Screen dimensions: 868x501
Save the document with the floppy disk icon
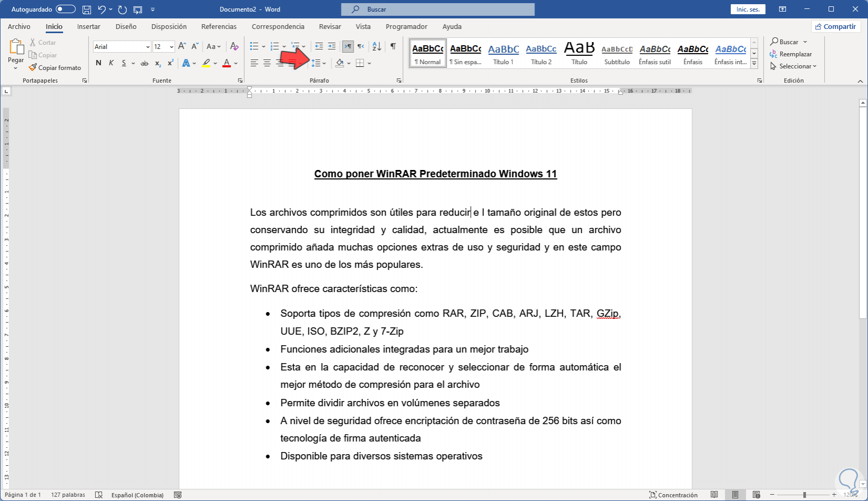point(87,9)
